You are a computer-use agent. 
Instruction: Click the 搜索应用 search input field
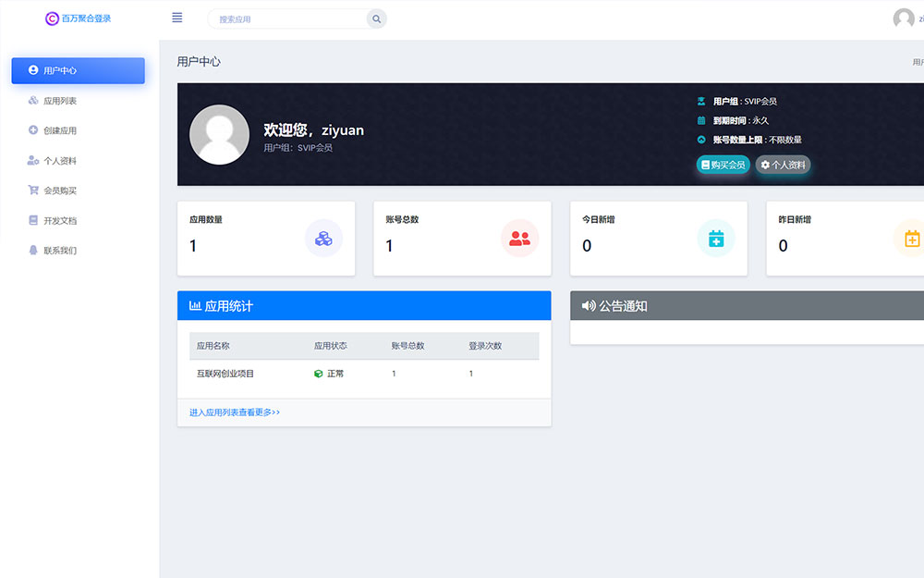[x=286, y=18]
